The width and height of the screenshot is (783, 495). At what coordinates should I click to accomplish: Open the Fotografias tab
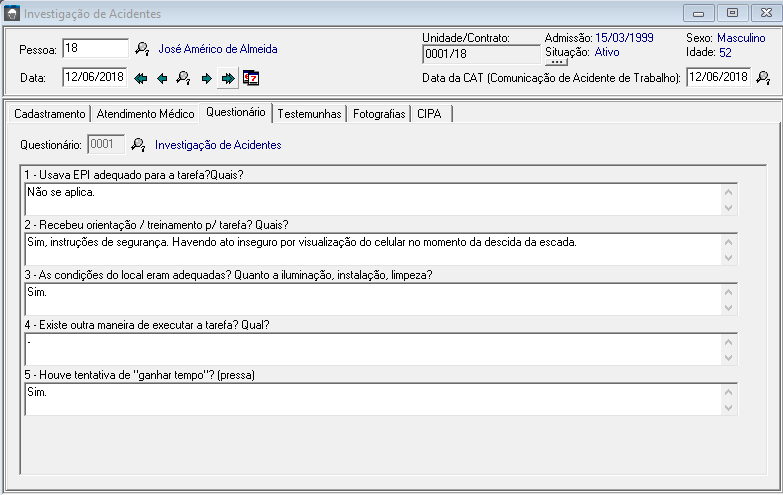pos(379,114)
